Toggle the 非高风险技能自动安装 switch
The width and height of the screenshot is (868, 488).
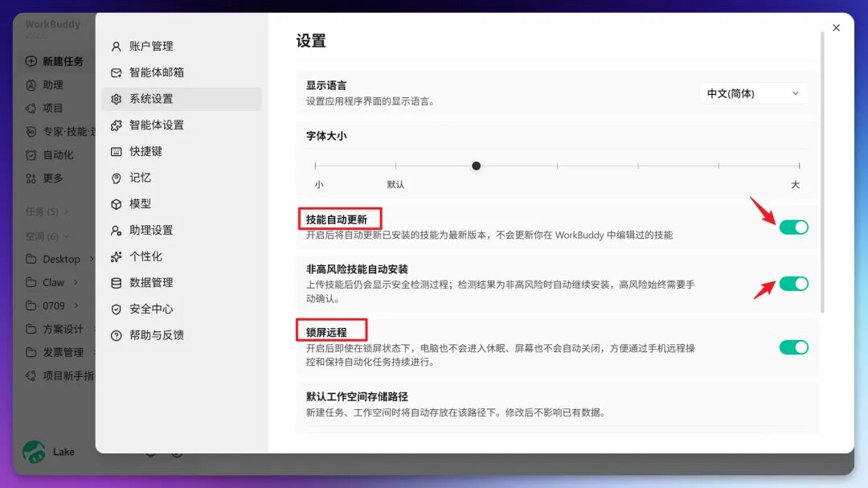click(794, 284)
